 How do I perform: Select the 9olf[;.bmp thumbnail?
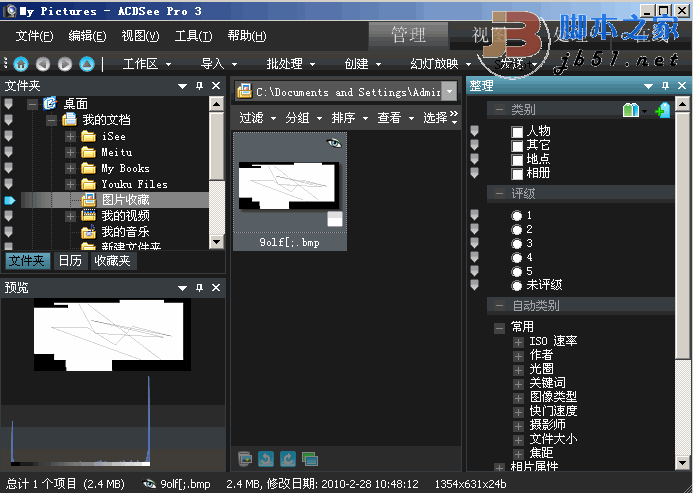[x=290, y=191]
